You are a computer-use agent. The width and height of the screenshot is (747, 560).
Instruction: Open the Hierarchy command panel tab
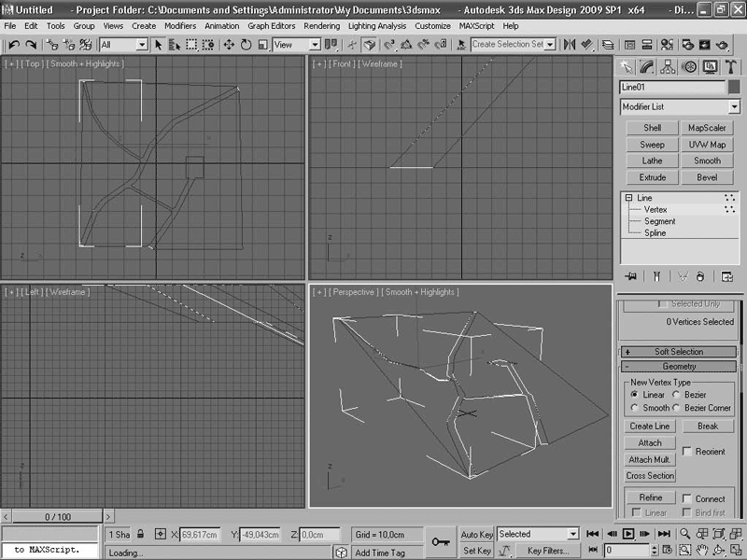pos(669,66)
